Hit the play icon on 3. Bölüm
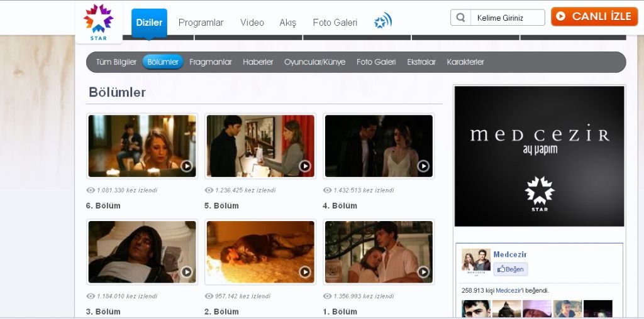The image size is (644, 319). tap(187, 272)
